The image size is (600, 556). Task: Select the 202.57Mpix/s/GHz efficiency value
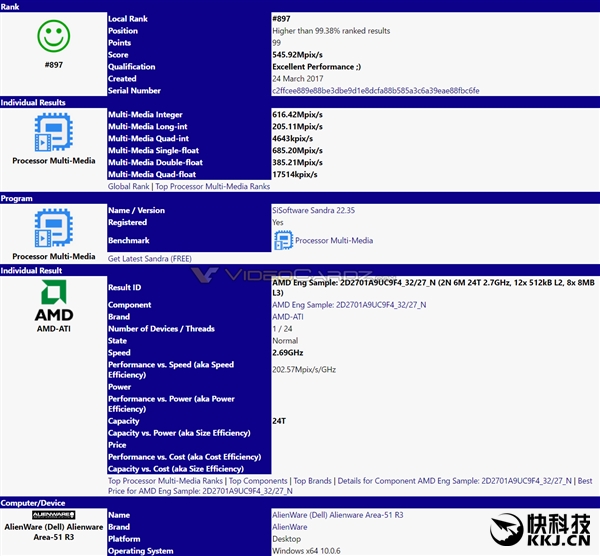[x=304, y=370]
